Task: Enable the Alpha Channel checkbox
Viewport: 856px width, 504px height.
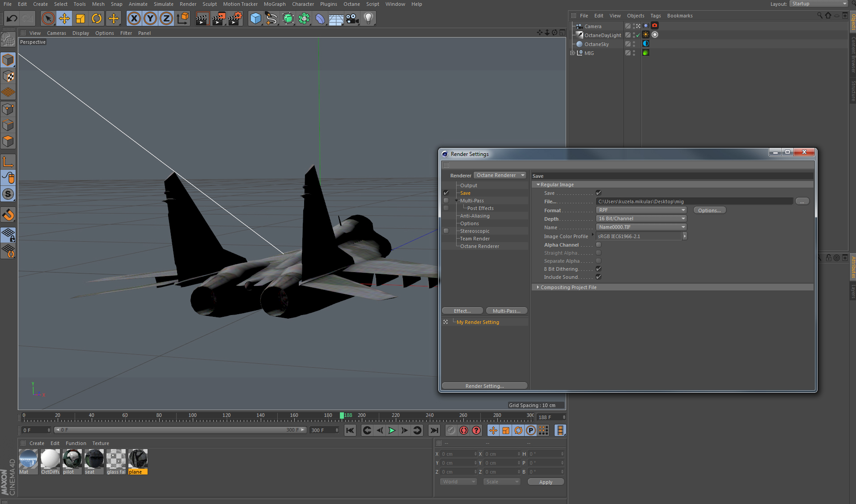Action: [598, 245]
